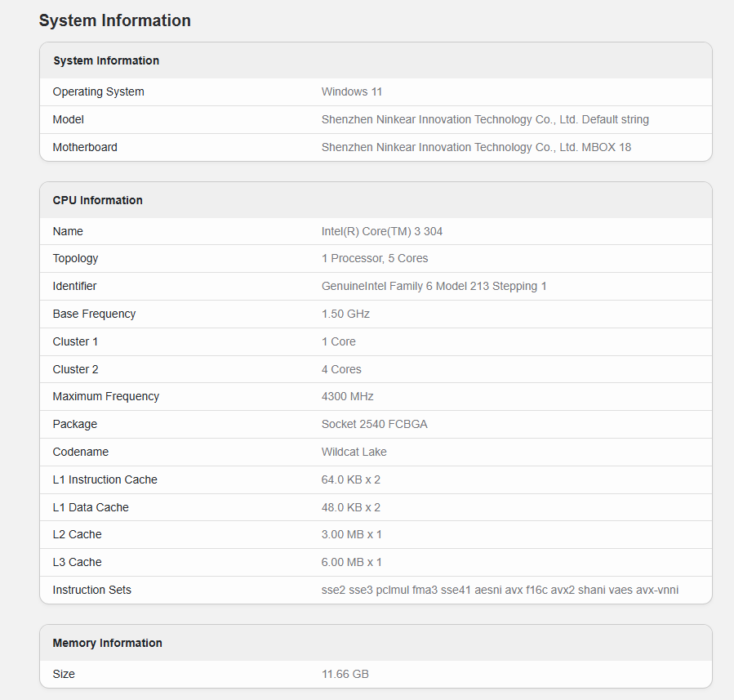Screen dimensions: 734x700
Task: Select the L2 Cache 3.00 MB value
Action: 351,534
